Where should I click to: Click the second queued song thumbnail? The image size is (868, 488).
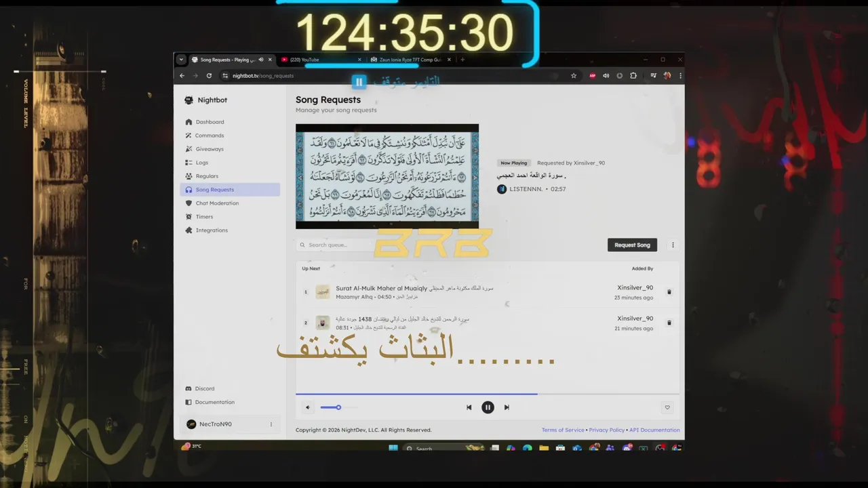pos(323,323)
